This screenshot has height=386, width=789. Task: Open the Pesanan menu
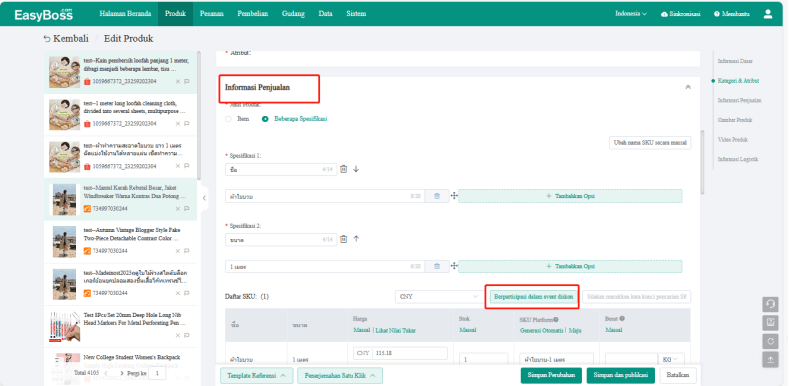pos(211,14)
